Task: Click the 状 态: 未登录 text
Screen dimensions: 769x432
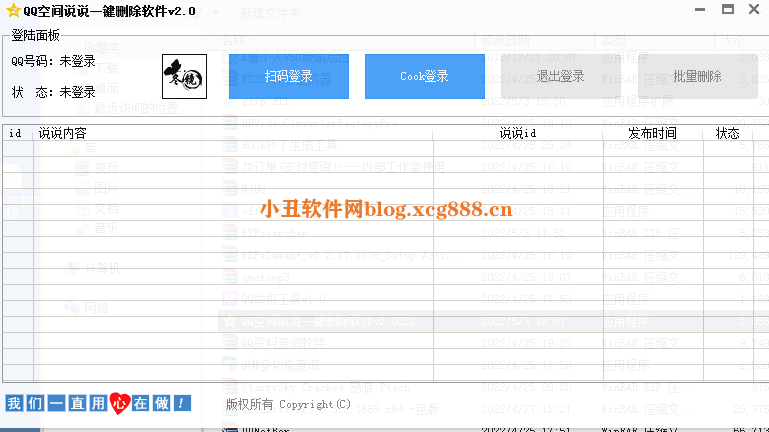Action: tap(53, 92)
